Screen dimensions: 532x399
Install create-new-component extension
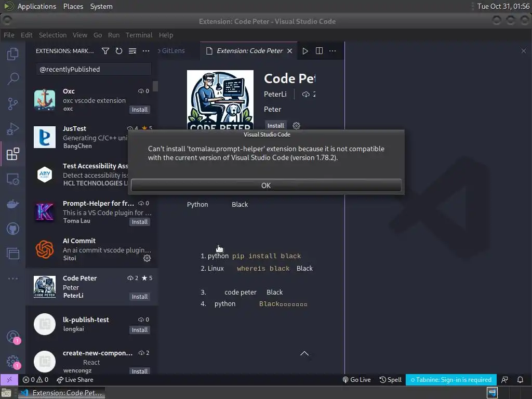coord(140,371)
